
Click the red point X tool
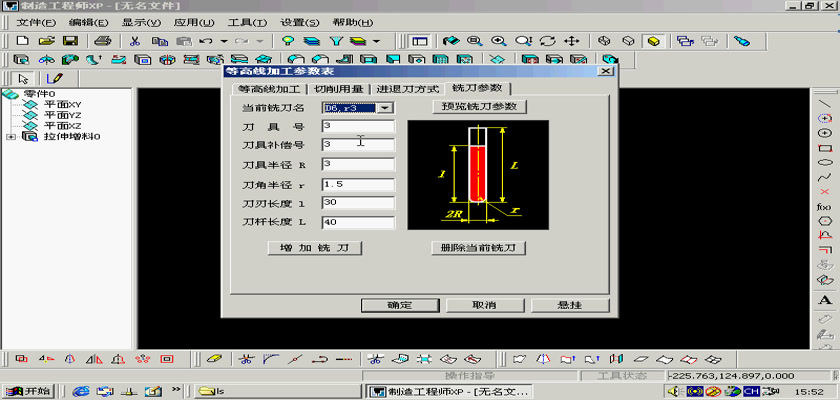point(824,192)
